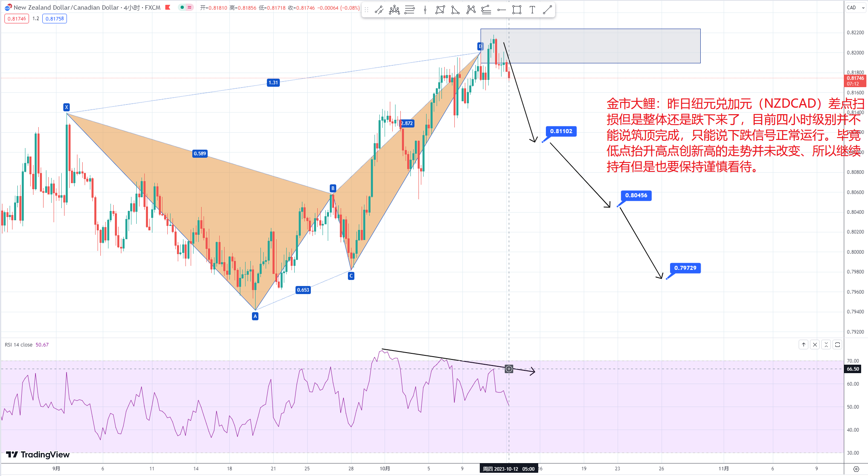
Task: Click the green market-open status dot
Action: point(182,7)
